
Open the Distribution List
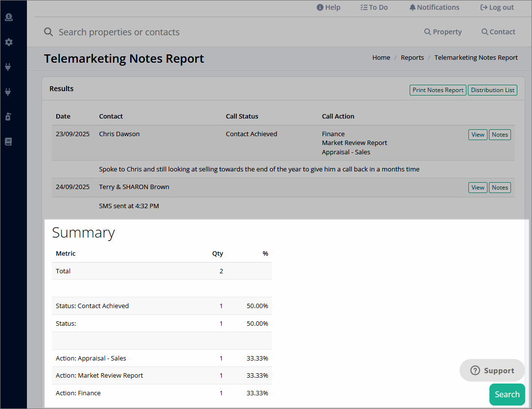click(x=492, y=90)
